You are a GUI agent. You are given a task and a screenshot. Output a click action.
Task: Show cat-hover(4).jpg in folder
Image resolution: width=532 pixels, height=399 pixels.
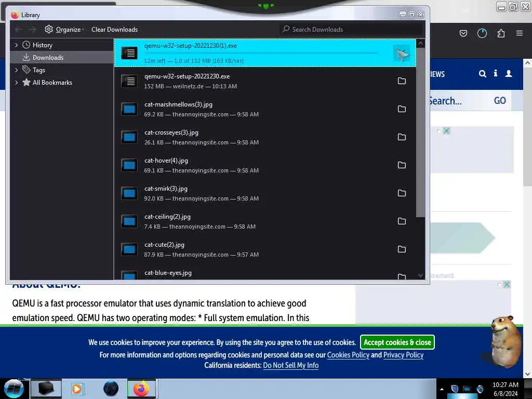(402, 165)
